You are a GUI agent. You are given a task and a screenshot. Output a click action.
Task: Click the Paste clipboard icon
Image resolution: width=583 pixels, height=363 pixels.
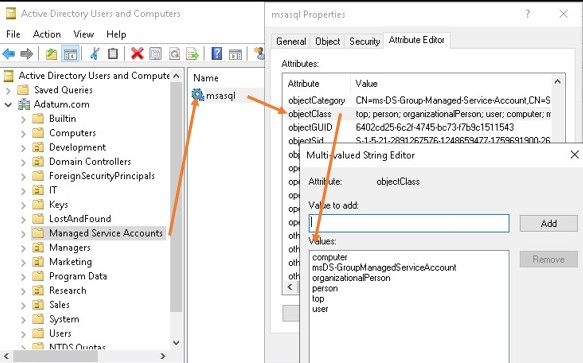click(x=113, y=54)
